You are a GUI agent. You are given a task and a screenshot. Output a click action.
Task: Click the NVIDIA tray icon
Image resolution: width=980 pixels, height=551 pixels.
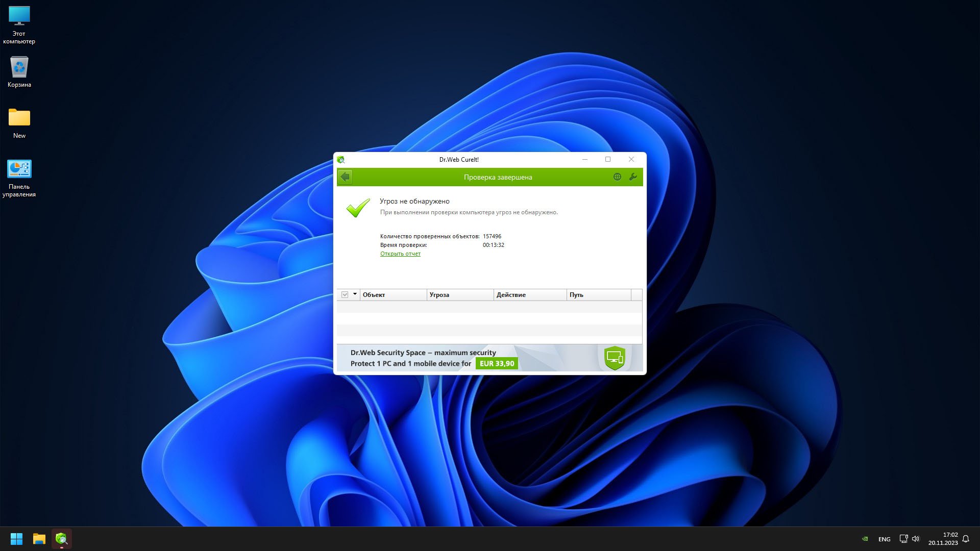865,539
